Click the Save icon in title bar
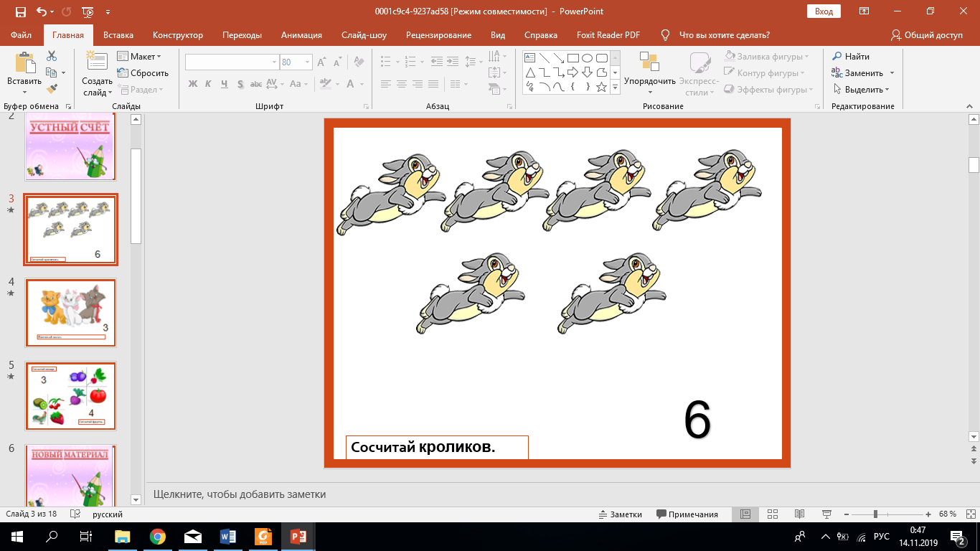The width and height of the screenshot is (980, 551). tap(21, 11)
